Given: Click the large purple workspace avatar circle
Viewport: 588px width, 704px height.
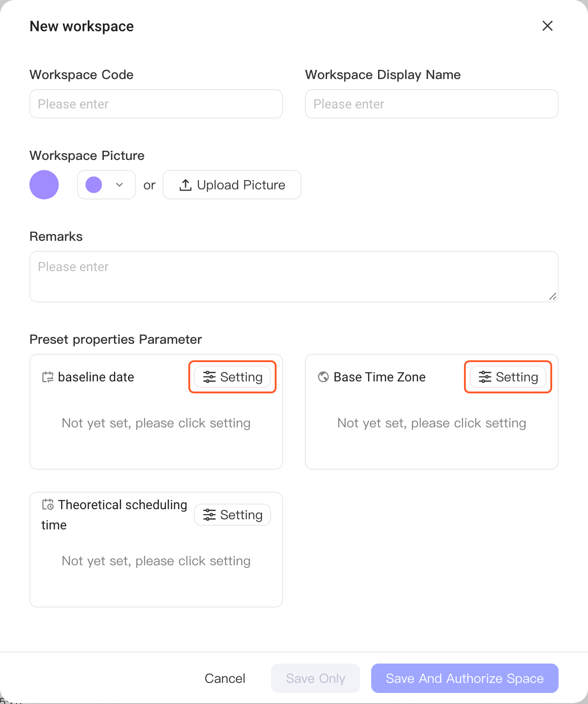Looking at the screenshot, I should tap(44, 185).
